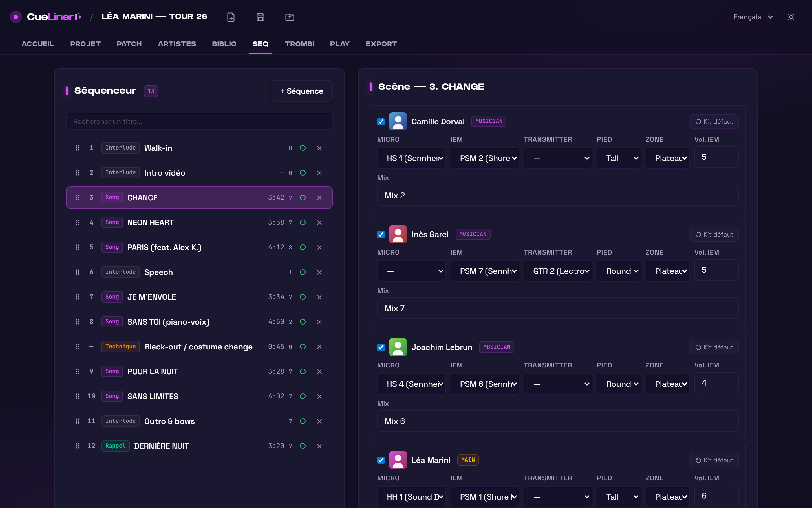Grab drag handle of Walk-in row
The height and width of the screenshot is (508, 812).
[x=77, y=148]
